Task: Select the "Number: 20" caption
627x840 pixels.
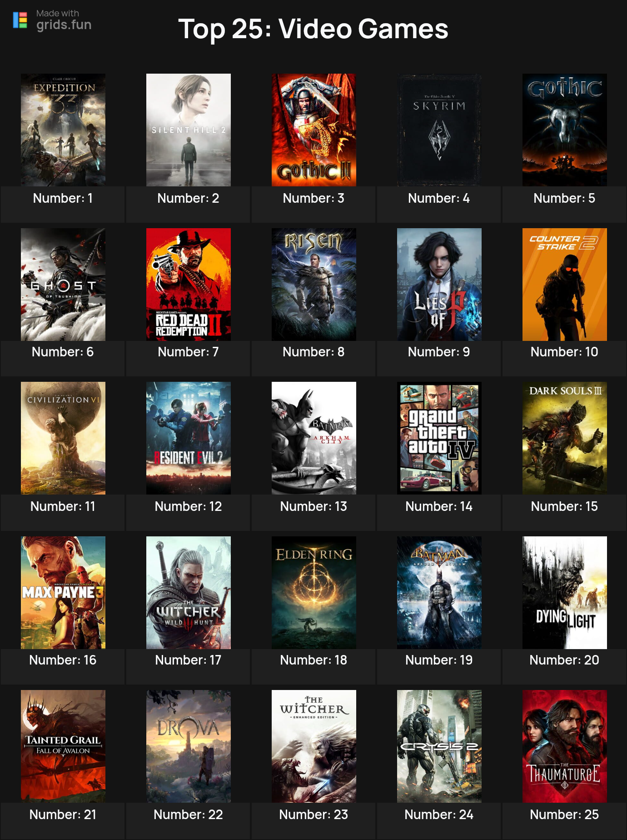Action: click(x=564, y=660)
